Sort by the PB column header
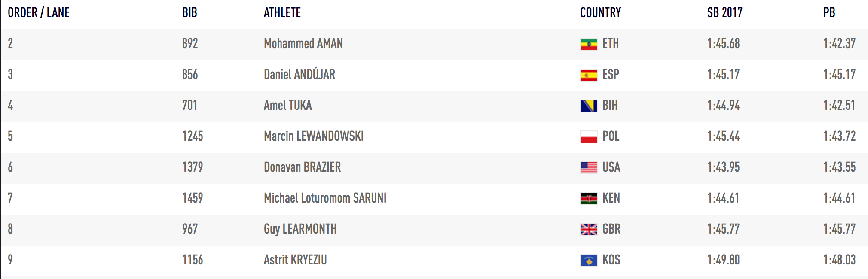The image size is (868, 279). (829, 13)
